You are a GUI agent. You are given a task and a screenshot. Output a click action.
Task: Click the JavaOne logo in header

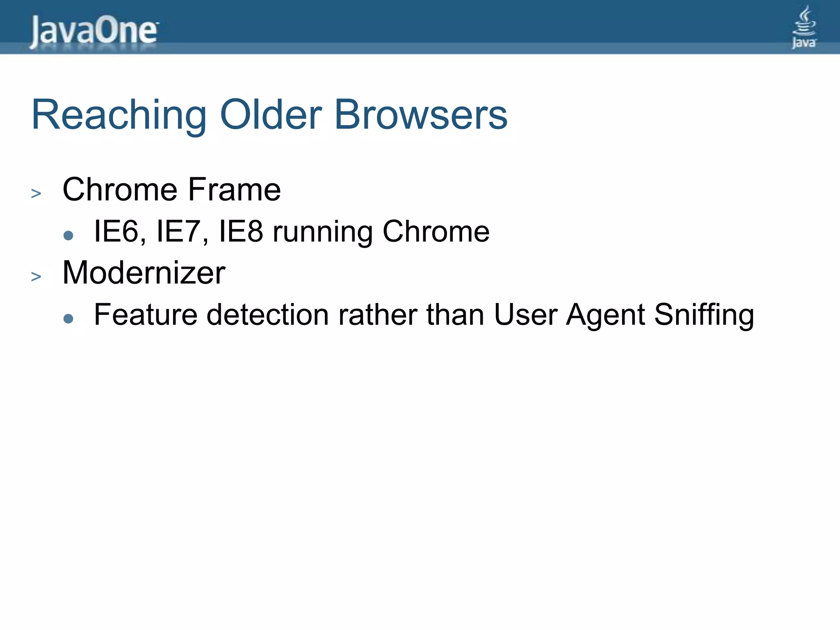[x=94, y=31]
